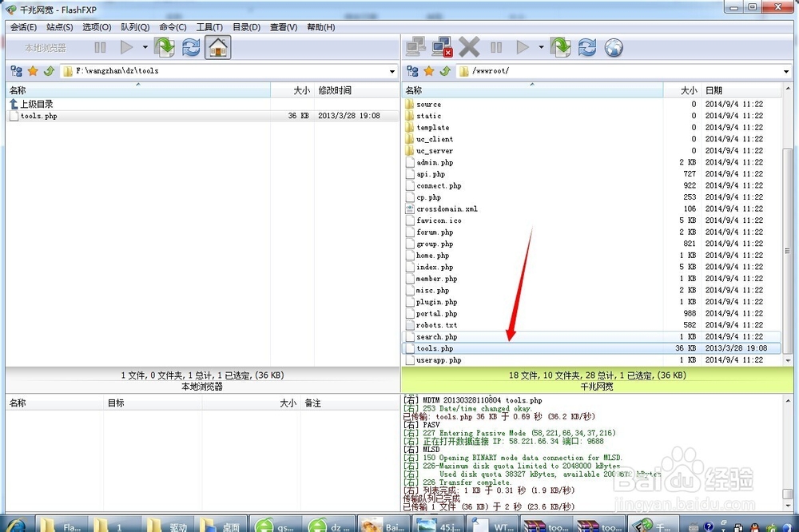Open the 命令(C) menu

coord(173,27)
